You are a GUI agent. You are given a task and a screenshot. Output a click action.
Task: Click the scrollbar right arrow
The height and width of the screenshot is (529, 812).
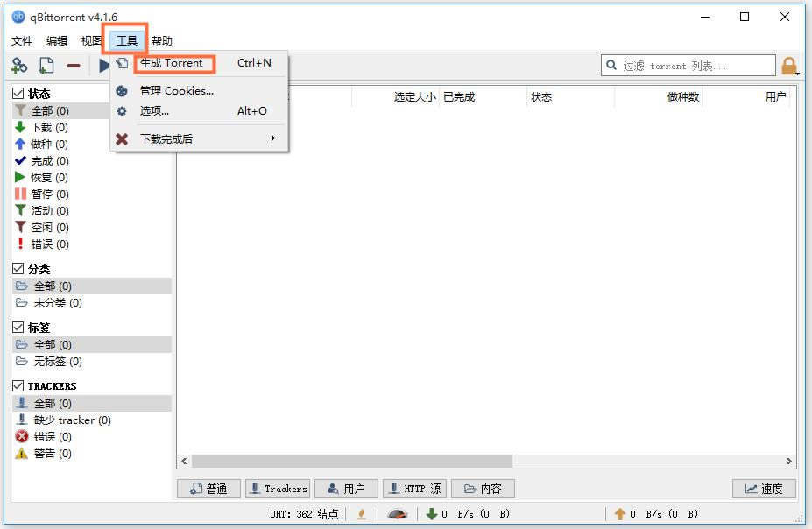click(x=788, y=461)
